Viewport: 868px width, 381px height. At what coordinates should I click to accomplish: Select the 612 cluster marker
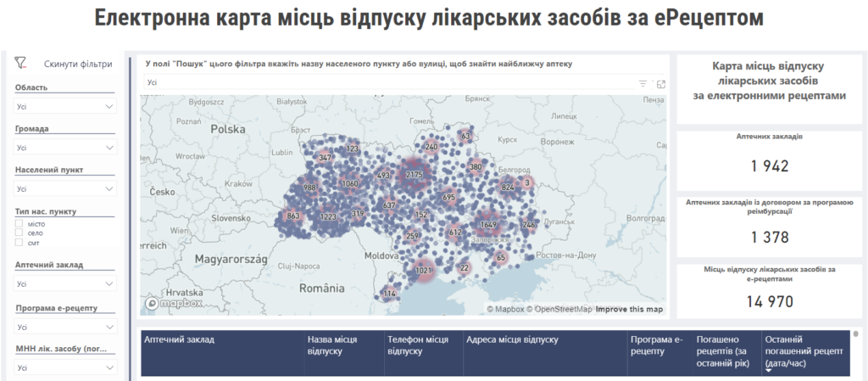tap(455, 232)
